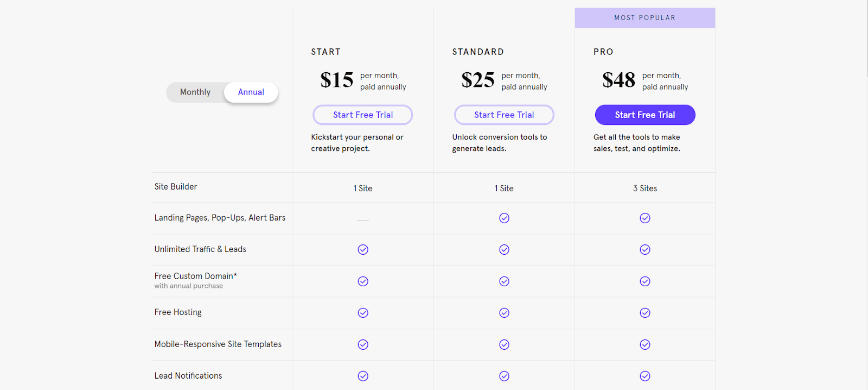Screen dimensions: 868x390
Task: Click Pro plan Landing Pages checkmark icon
Action: [x=645, y=218]
